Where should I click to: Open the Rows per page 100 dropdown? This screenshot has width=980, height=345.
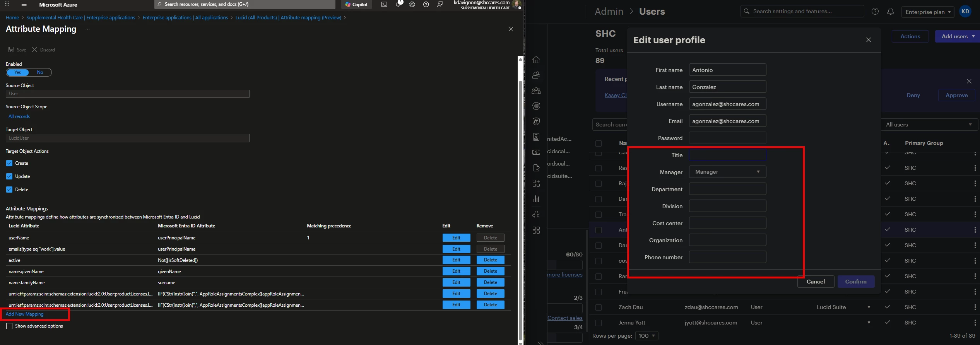coord(647,336)
